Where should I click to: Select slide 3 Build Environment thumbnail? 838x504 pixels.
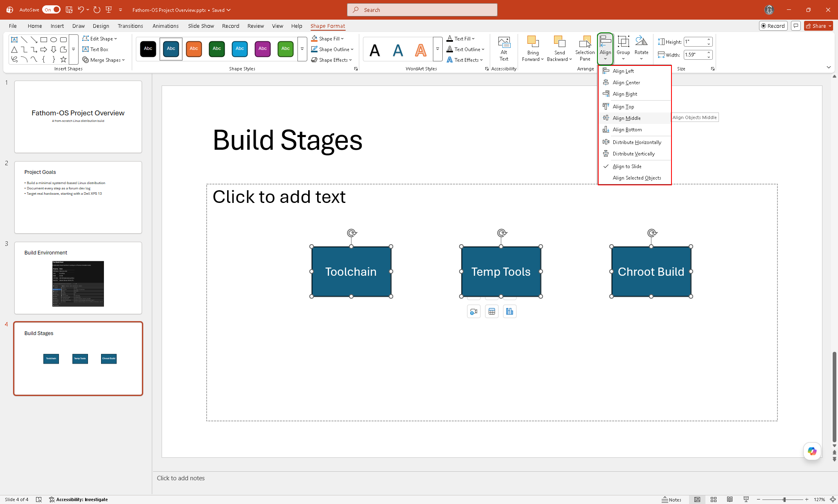pyautogui.click(x=78, y=278)
